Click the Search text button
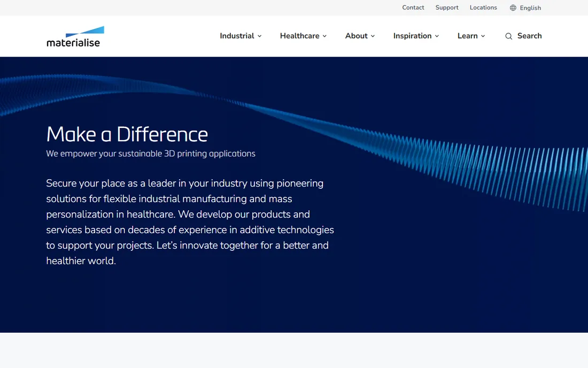This screenshot has height=368, width=588. pos(530,36)
